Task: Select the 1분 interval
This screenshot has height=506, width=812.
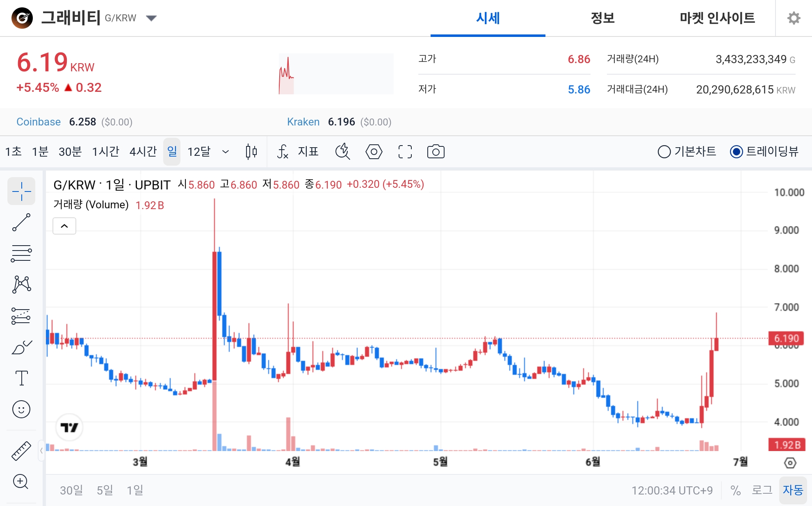Action: [40, 152]
